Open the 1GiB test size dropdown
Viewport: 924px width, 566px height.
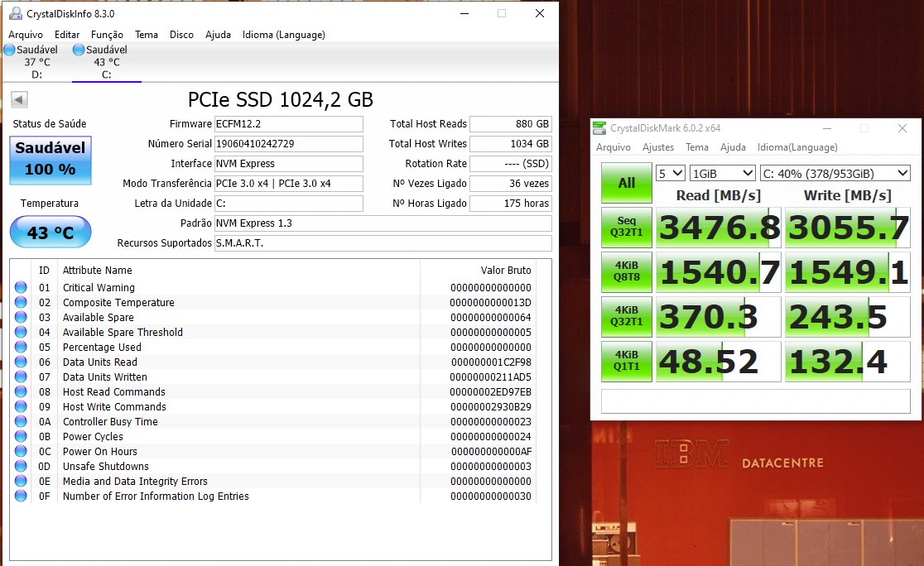(x=720, y=174)
